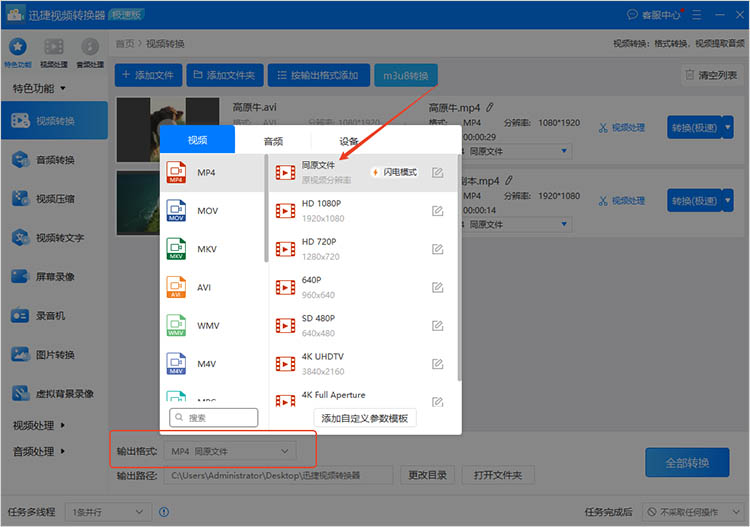This screenshot has width=750, height=527.
Task: Open 同原文件 dropdown for 高原牛.mp4
Action: tap(517, 151)
